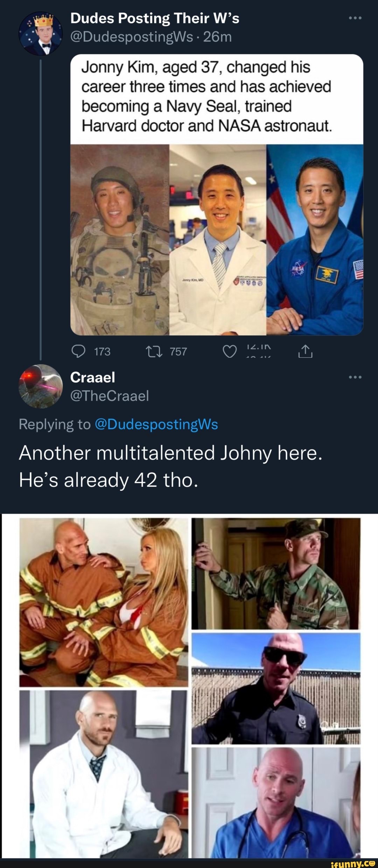378x868 pixels.
Task: Open the camouflage army uniform photo
Action: point(276,573)
